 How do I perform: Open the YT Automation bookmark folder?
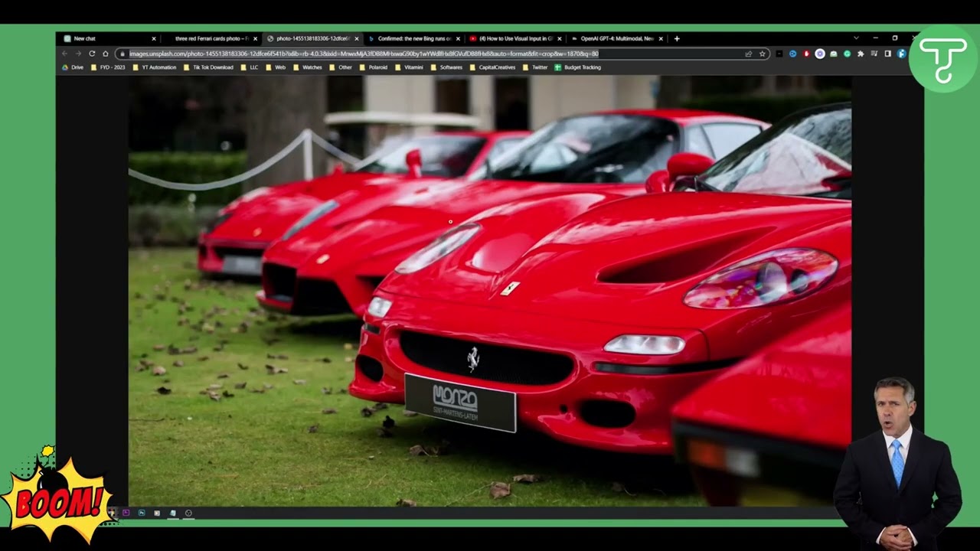coord(158,67)
